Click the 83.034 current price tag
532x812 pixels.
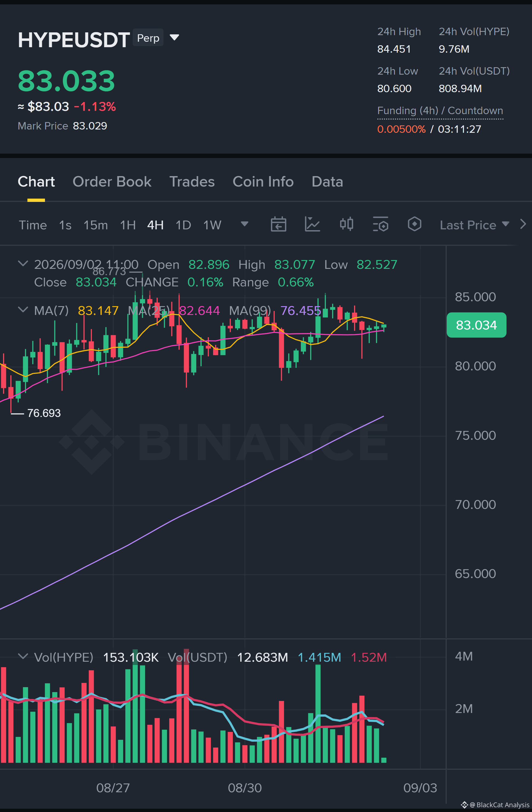pos(476,325)
